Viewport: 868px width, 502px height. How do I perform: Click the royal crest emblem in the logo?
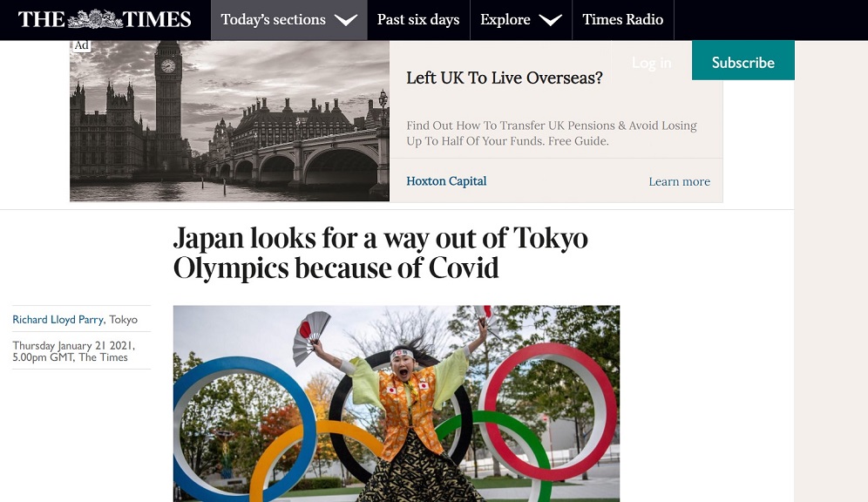pyautogui.click(x=95, y=19)
